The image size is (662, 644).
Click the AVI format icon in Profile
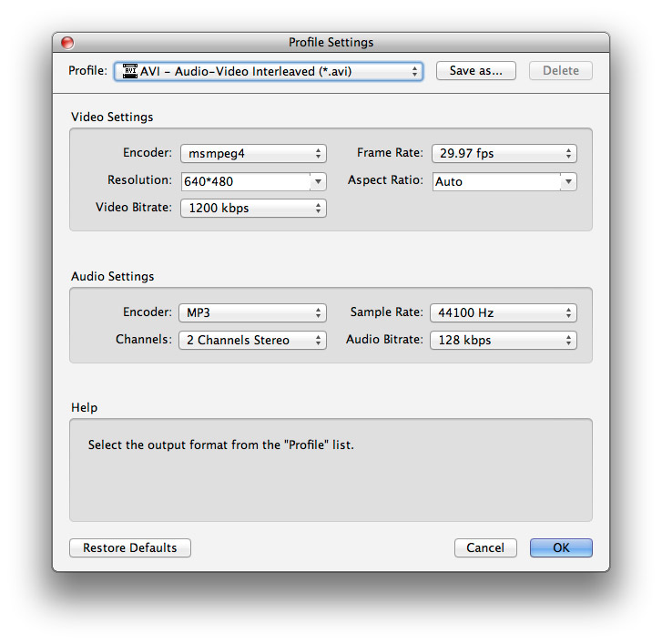[129, 71]
